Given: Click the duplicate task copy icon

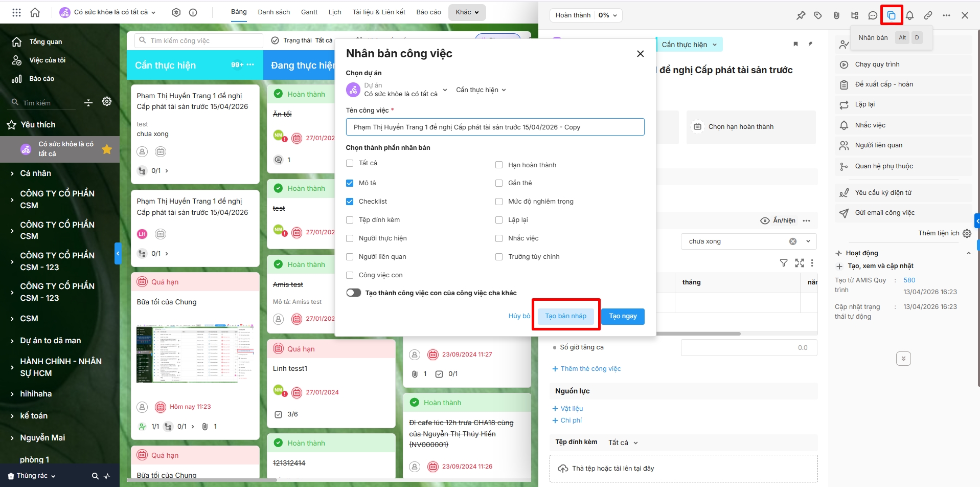Looking at the screenshot, I should pyautogui.click(x=892, y=15).
